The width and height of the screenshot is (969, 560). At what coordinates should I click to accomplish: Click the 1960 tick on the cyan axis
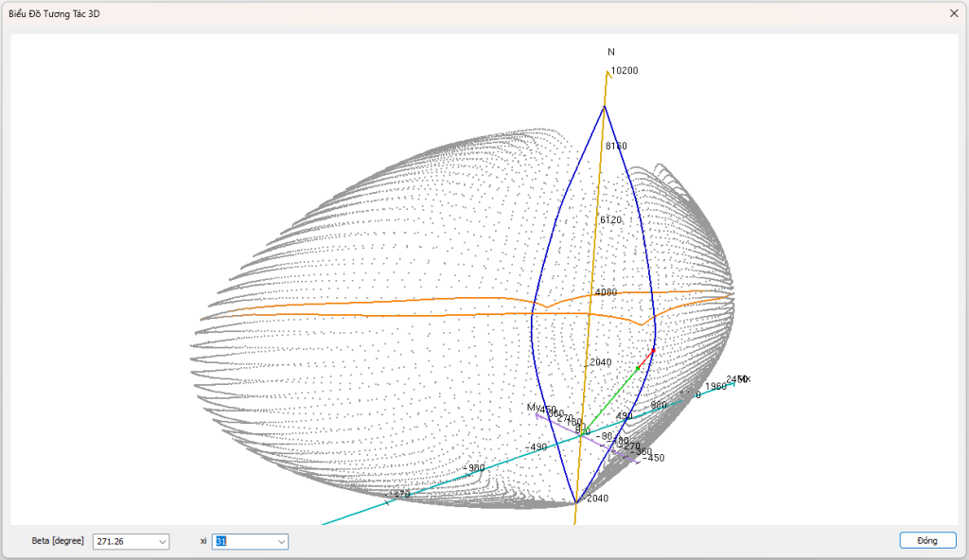(x=715, y=386)
